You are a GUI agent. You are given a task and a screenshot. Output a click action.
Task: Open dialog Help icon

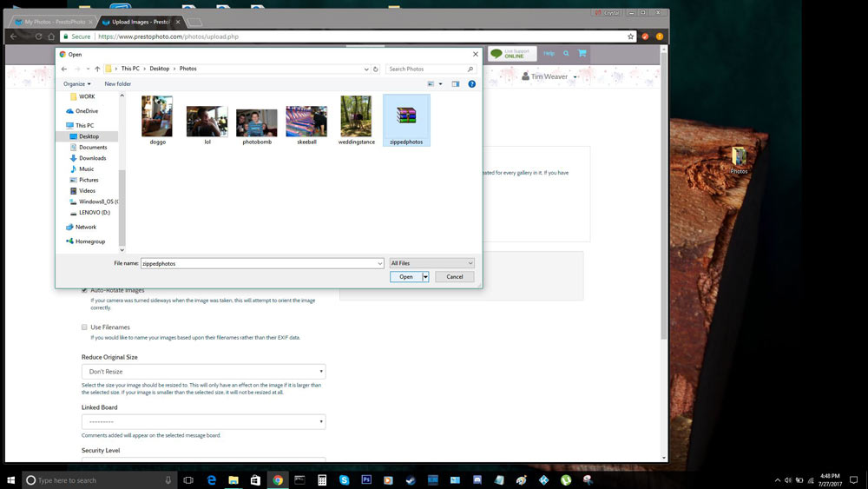point(471,84)
